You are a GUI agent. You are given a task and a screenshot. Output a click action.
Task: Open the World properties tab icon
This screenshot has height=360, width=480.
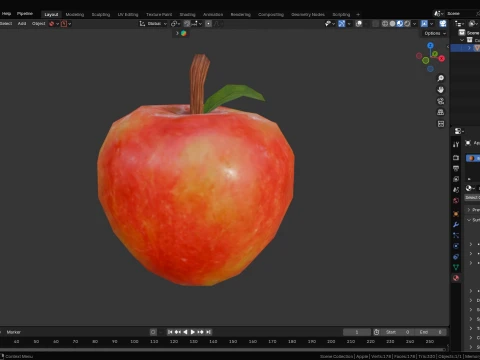pos(456,200)
